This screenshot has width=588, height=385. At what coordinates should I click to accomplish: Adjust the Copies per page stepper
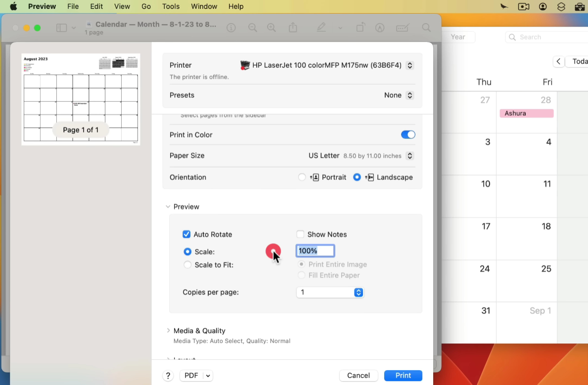click(359, 292)
